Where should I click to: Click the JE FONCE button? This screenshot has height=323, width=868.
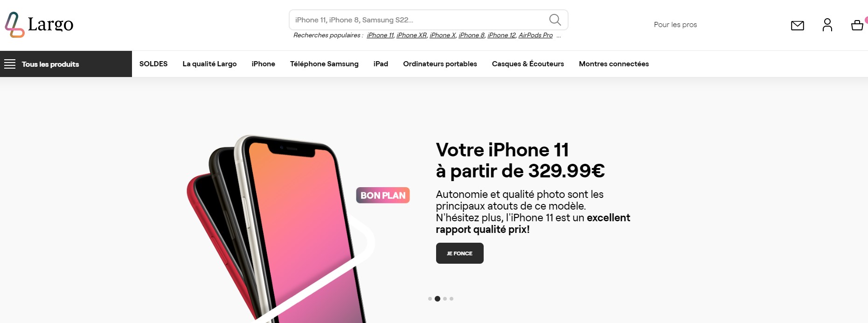(460, 253)
